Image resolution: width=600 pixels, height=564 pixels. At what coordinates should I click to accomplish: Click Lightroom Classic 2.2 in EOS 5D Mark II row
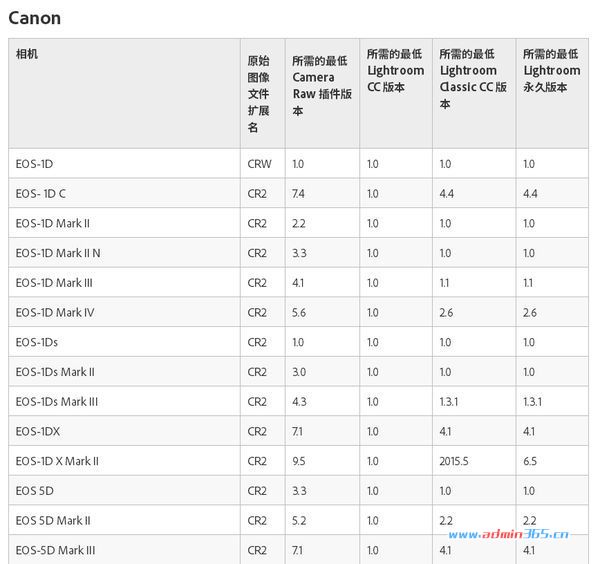click(446, 520)
